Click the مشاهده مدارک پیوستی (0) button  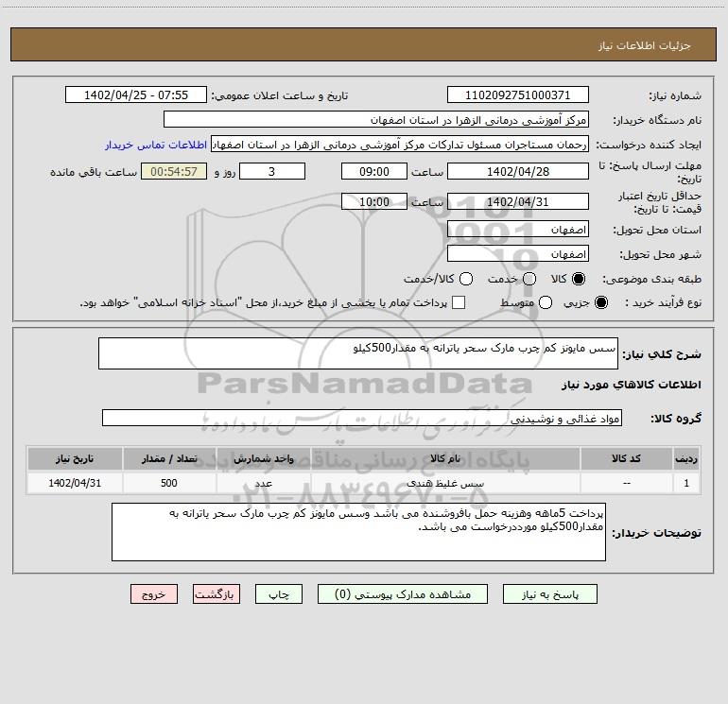click(403, 594)
